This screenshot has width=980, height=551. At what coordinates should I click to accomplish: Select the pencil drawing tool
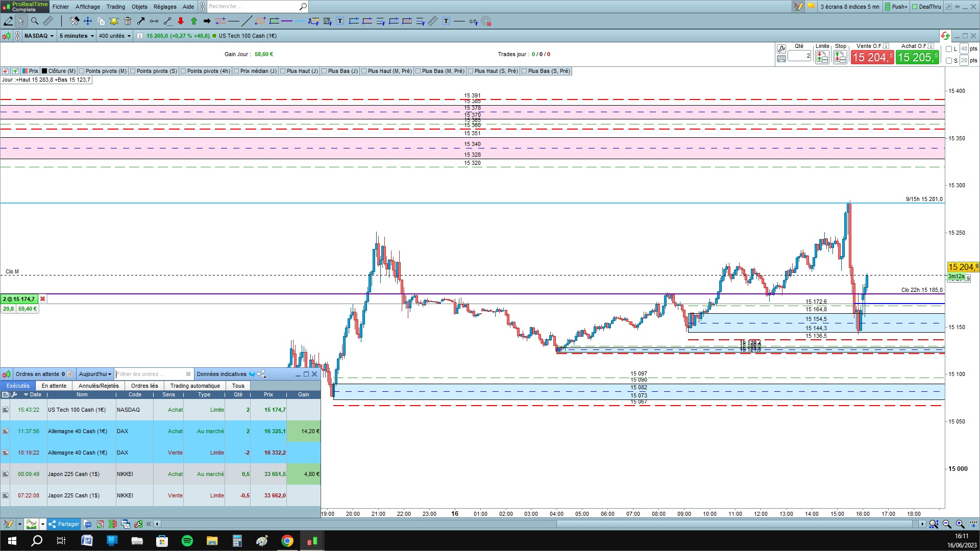pos(8,21)
